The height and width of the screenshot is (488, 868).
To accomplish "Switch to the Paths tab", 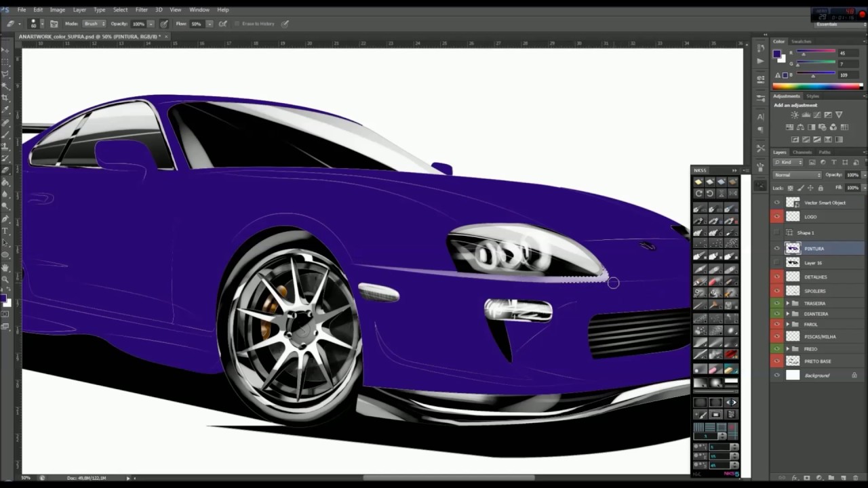I will [825, 152].
